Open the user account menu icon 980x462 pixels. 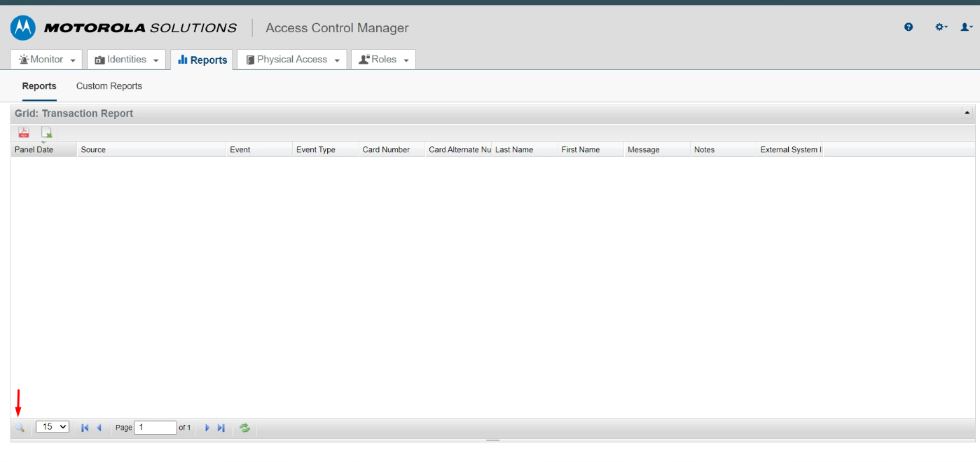click(967, 27)
